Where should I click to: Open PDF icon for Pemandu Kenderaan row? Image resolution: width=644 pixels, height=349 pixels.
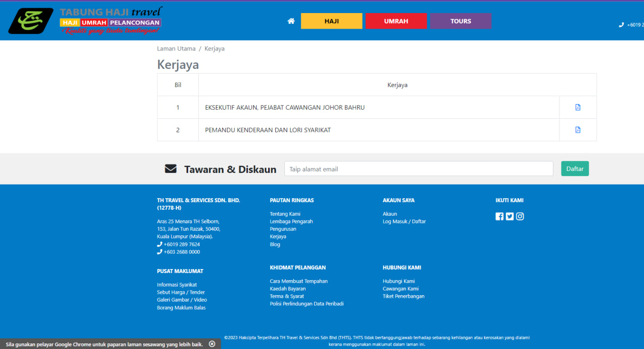tap(578, 130)
